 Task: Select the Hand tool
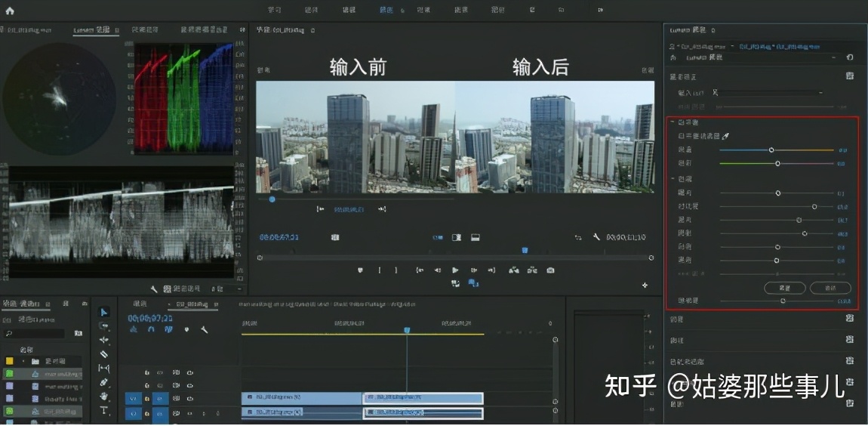pyautogui.click(x=104, y=397)
